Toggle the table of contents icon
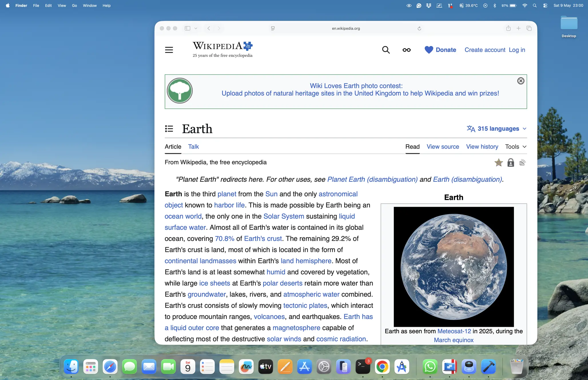The height and width of the screenshot is (380, 588). (169, 129)
